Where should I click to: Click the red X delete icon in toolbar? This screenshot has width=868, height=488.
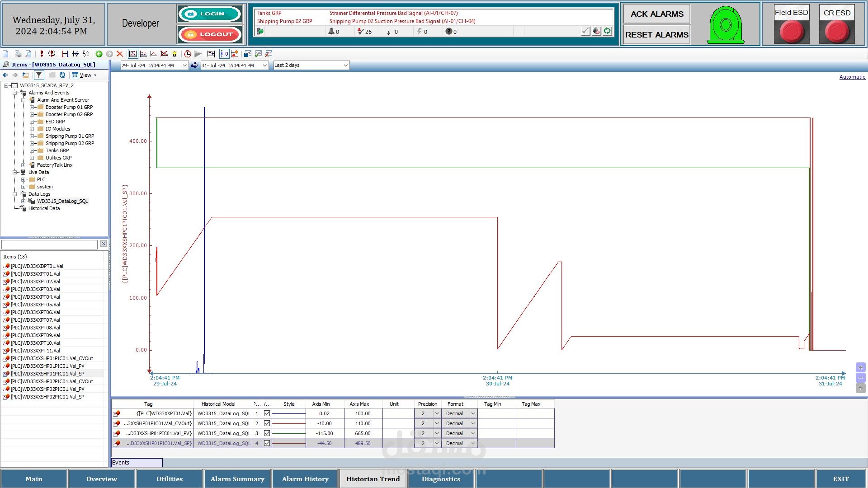coord(120,54)
